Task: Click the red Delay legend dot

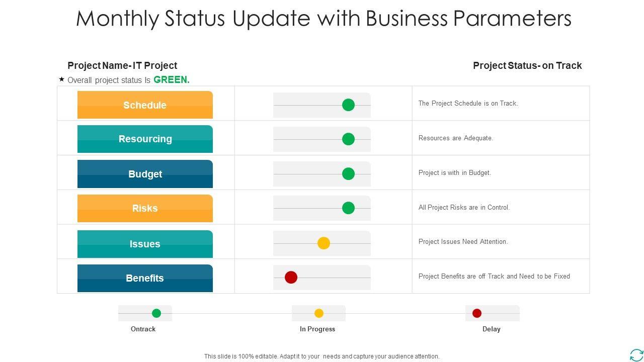Action: point(477,313)
